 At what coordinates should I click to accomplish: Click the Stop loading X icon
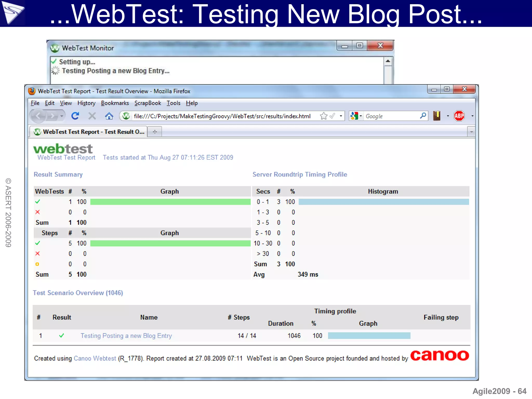[x=92, y=116]
